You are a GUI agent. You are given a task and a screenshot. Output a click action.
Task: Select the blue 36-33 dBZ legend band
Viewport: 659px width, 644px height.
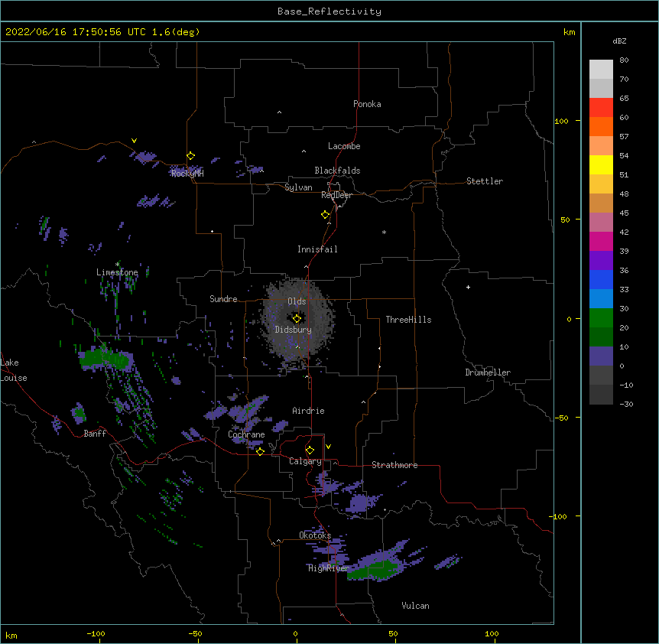[601, 279]
